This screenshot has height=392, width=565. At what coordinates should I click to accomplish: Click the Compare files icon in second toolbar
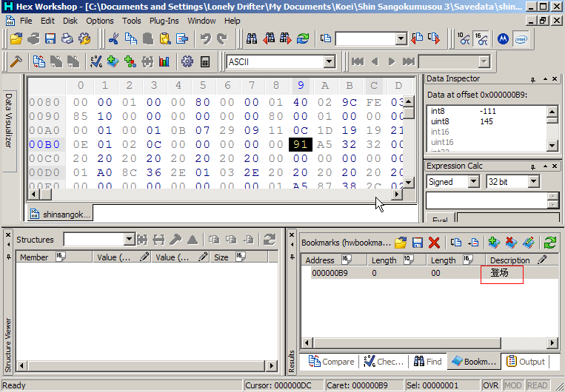click(x=39, y=62)
